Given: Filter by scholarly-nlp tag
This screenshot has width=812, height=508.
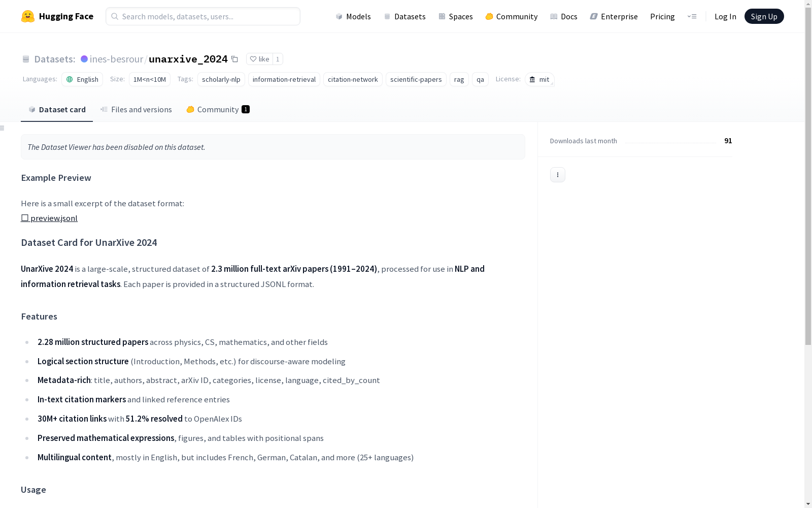Looking at the screenshot, I should (221, 79).
